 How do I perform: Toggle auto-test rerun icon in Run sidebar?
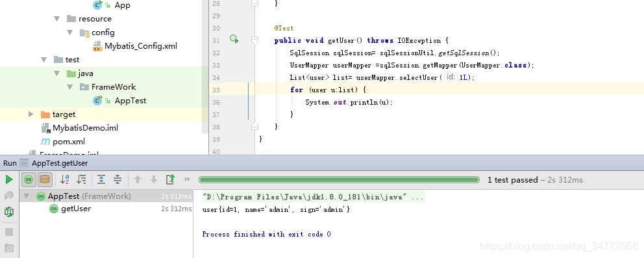[9, 212]
